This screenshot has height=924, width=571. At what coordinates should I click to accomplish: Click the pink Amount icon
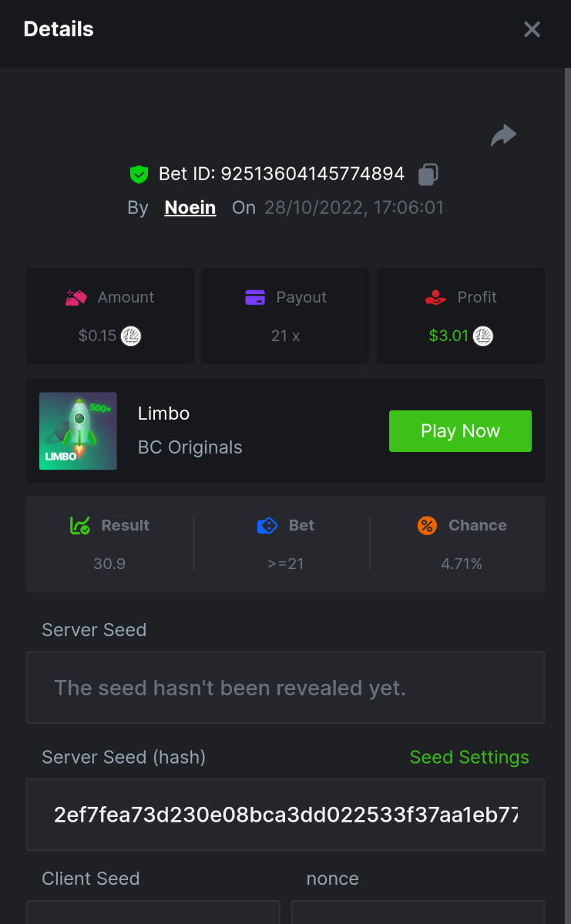76,297
